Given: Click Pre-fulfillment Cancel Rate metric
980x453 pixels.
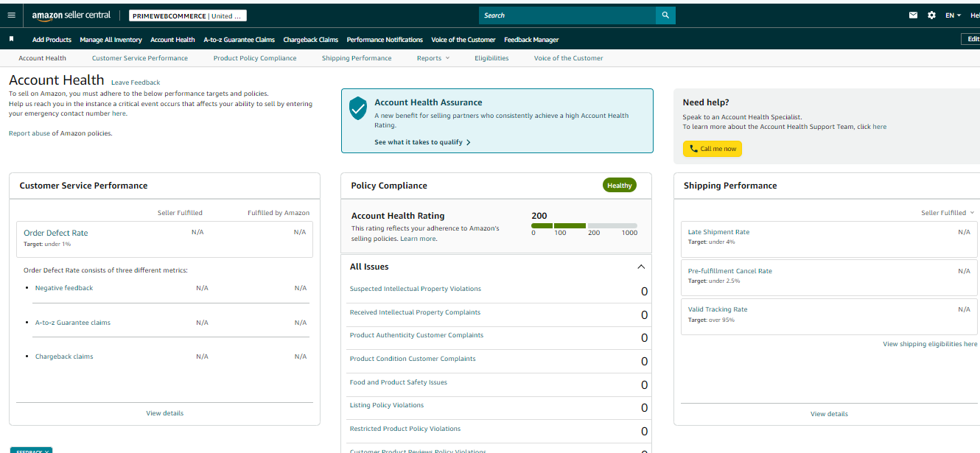Looking at the screenshot, I should click(730, 271).
